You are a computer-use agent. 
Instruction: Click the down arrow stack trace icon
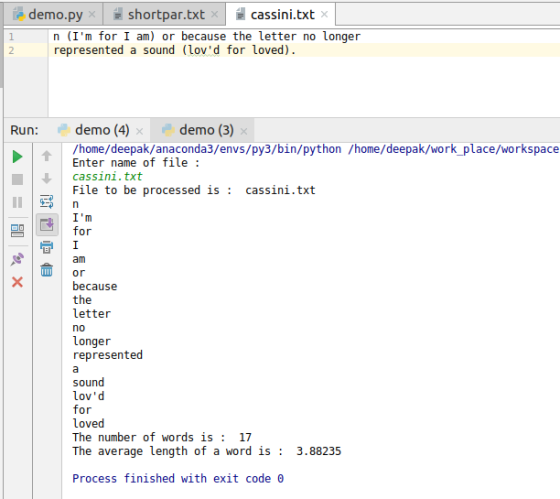point(46,178)
